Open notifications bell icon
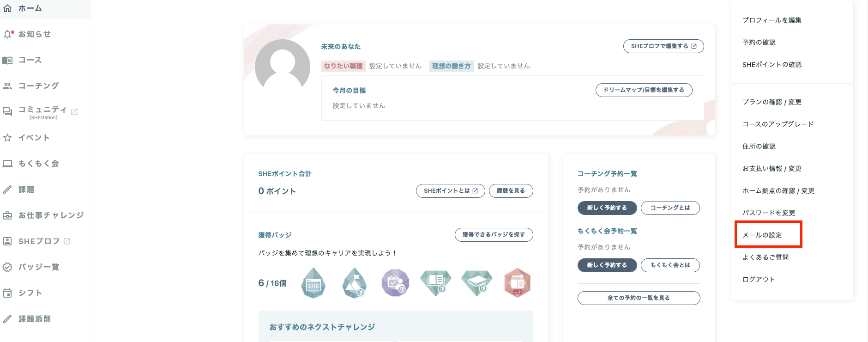Image resolution: width=868 pixels, height=342 pixels. (7, 34)
